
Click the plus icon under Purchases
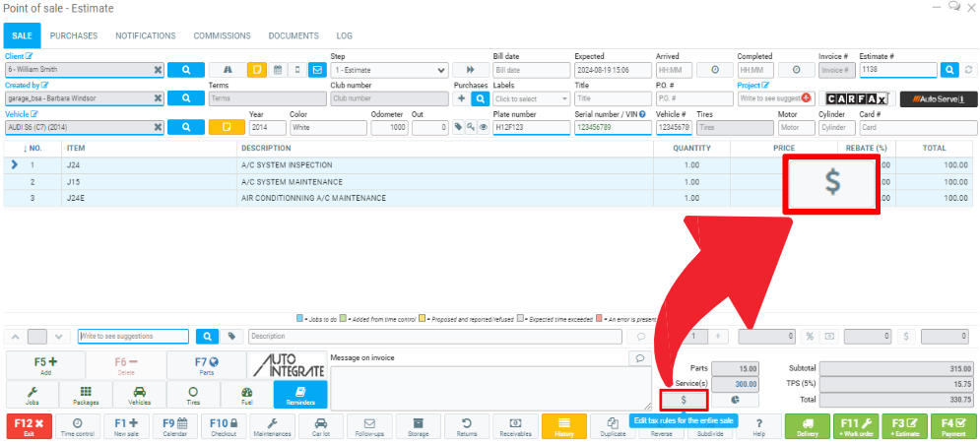461,98
